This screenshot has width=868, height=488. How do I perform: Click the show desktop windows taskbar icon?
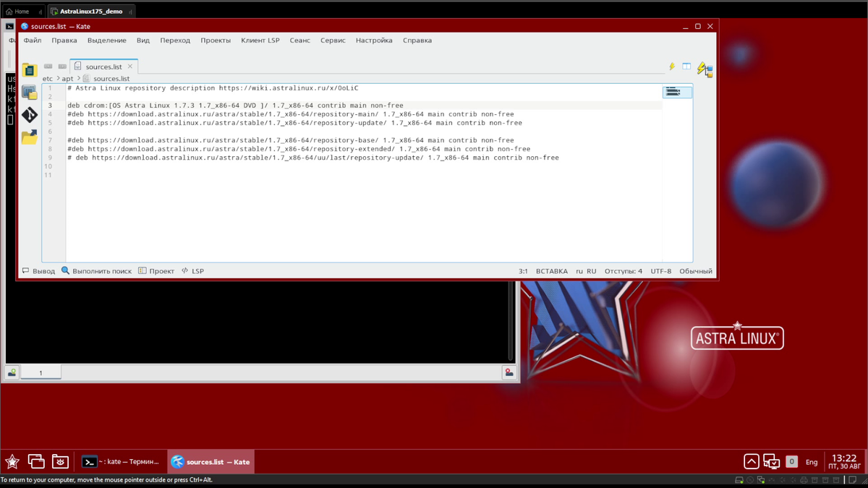point(36,461)
